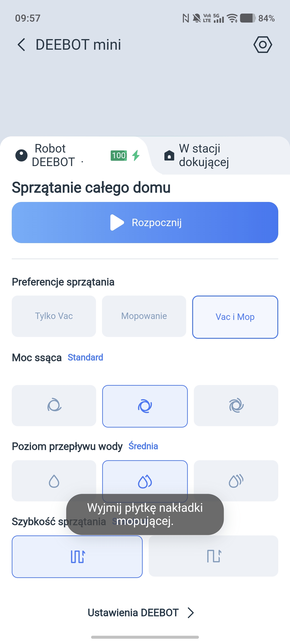This screenshot has height=644, width=290.
Task: Tap the back arrow next to DEEBOT mini
Action: [21, 45]
